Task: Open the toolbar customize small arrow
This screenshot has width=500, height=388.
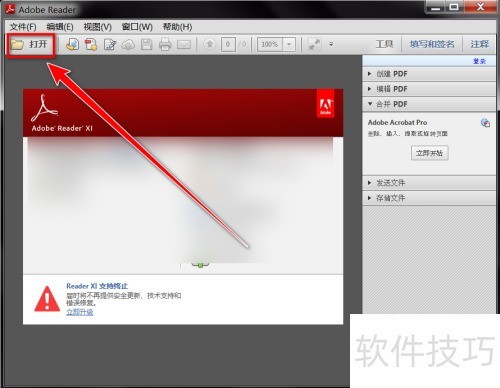Action: (x=331, y=44)
